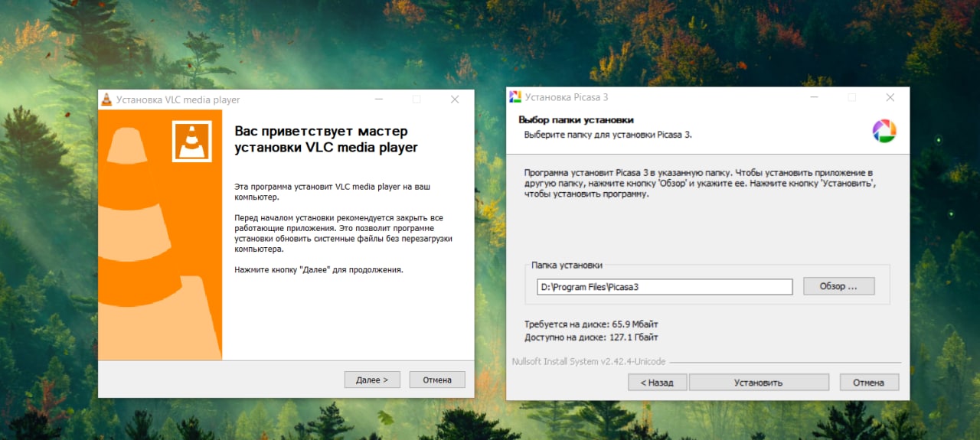Click the VLC cone icon in title bar
Screen dimensions: 980x440
107,99
